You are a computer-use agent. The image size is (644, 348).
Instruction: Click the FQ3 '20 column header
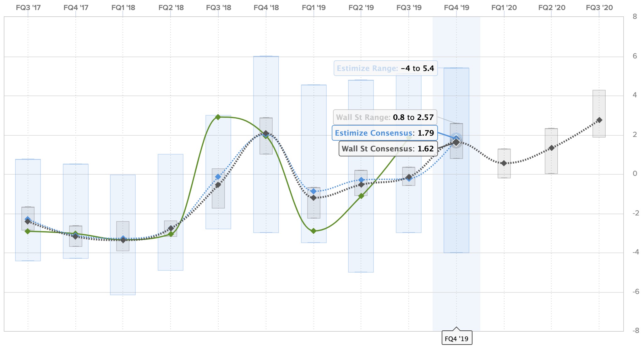pos(599,8)
